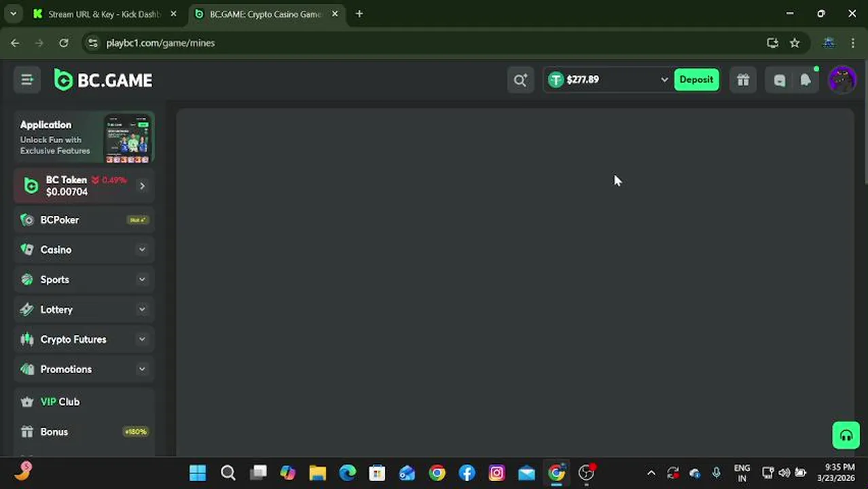The height and width of the screenshot is (489, 868).
Task: Open the site search icon
Action: 520,80
